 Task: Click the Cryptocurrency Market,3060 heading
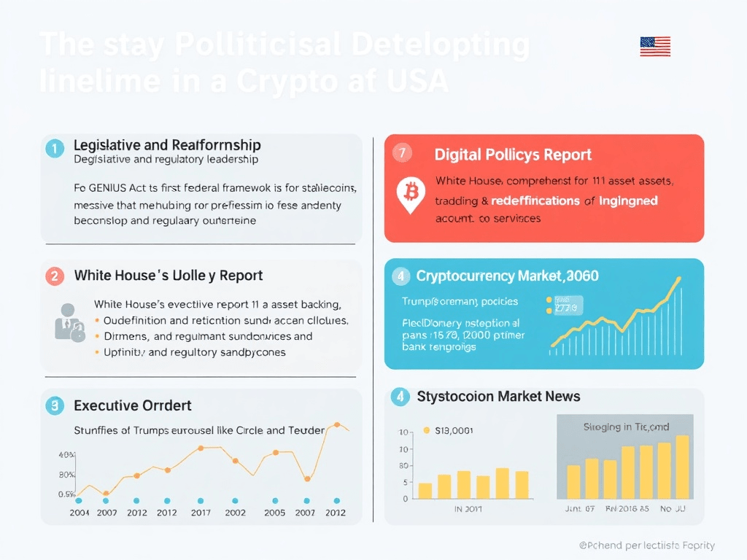[508, 276]
